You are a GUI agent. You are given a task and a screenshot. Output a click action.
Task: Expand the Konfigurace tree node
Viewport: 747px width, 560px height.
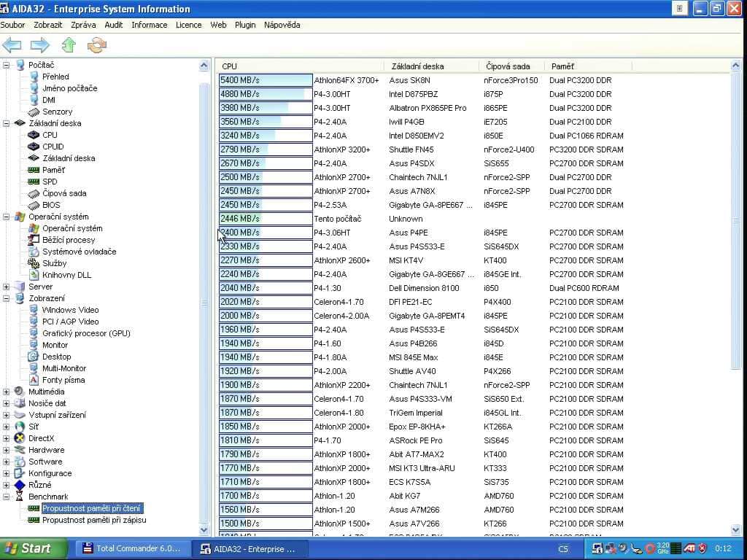6,473
